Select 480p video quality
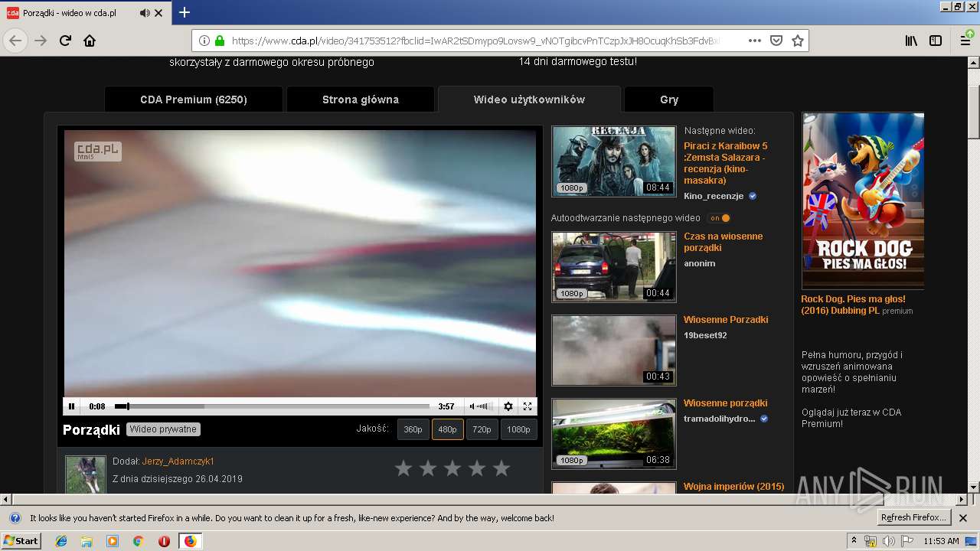Image resolution: width=980 pixels, height=551 pixels. pyautogui.click(x=447, y=429)
